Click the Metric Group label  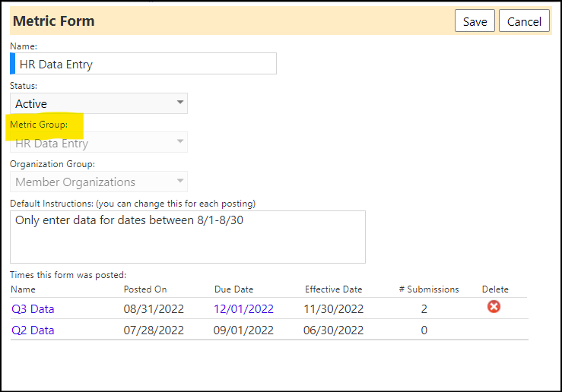(x=39, y=125)
